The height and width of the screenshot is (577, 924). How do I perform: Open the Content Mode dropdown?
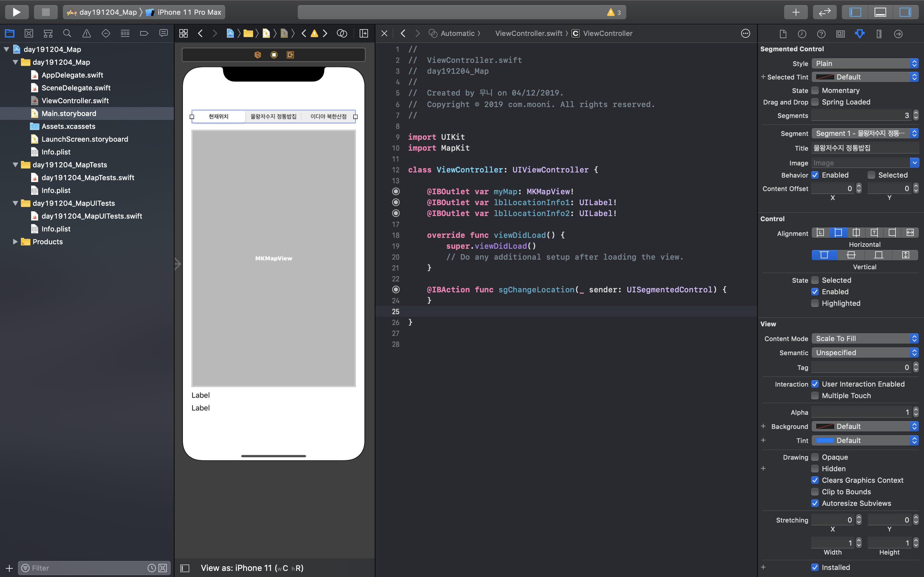click(x=865, y=339)
